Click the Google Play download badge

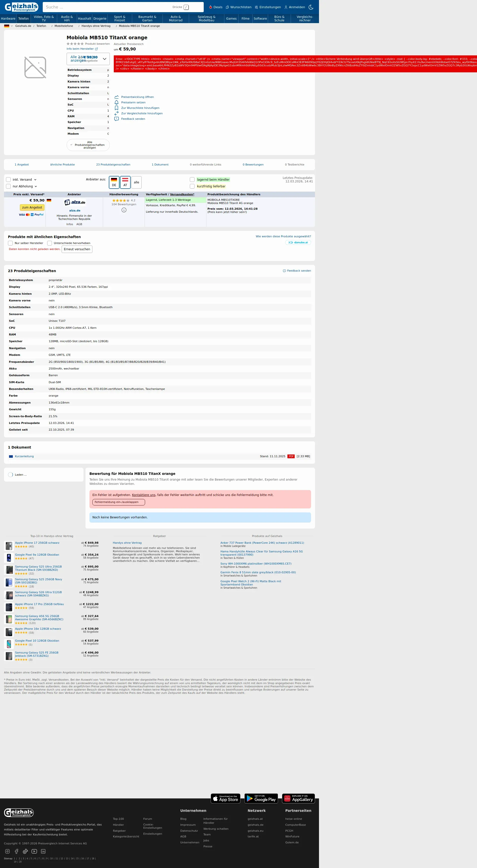261,798
